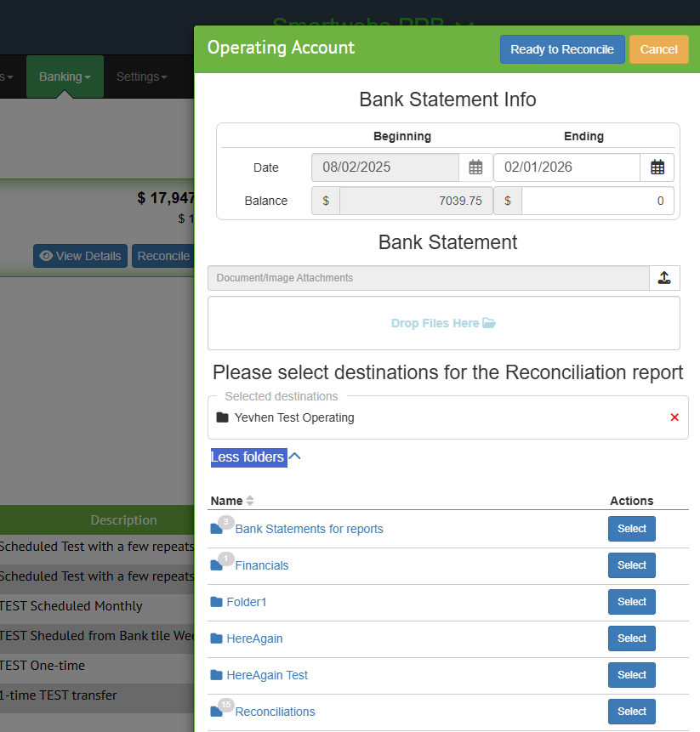
Task: Collapse the Less folders list
Action: 255,457
